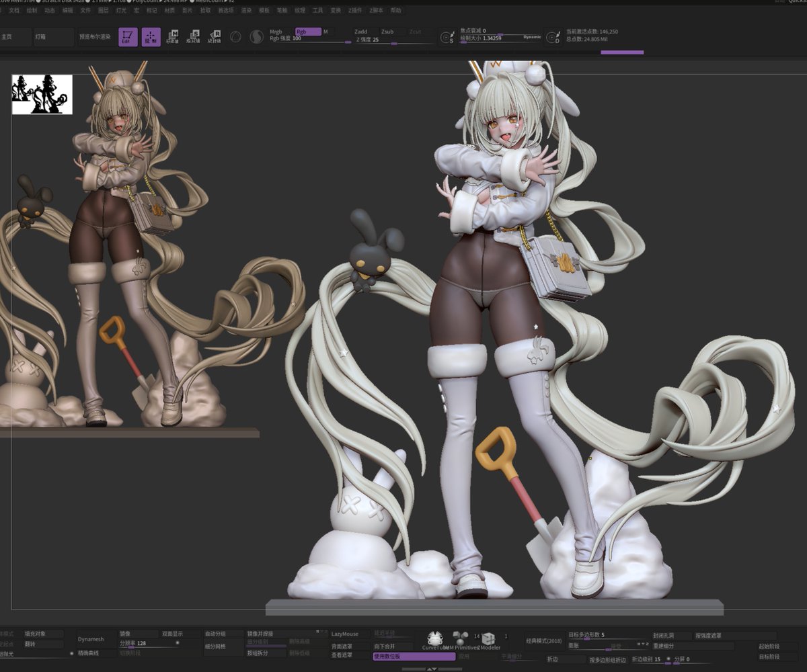Open the 工具 menu
The height and width of the screenshot is (672, 807).
(x=317, y=11)
